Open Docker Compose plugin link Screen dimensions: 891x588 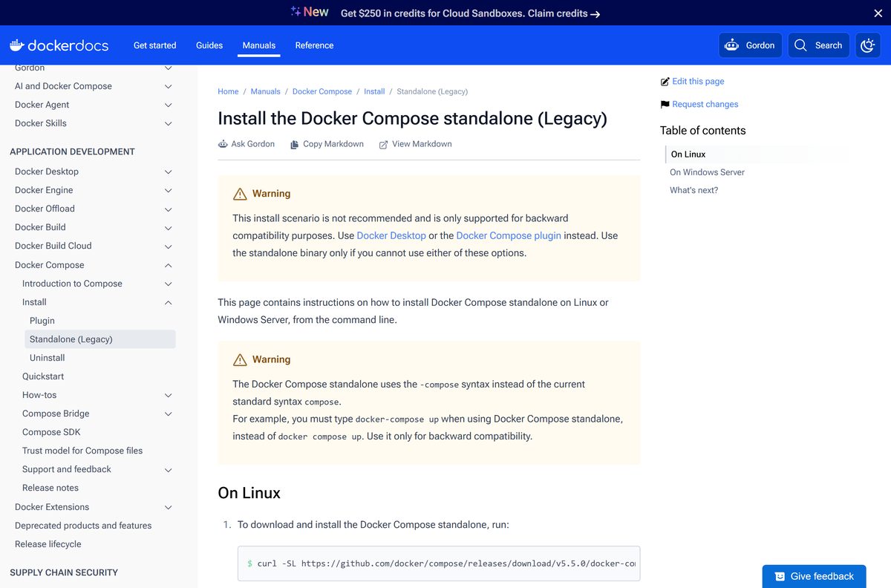(509, 235)
